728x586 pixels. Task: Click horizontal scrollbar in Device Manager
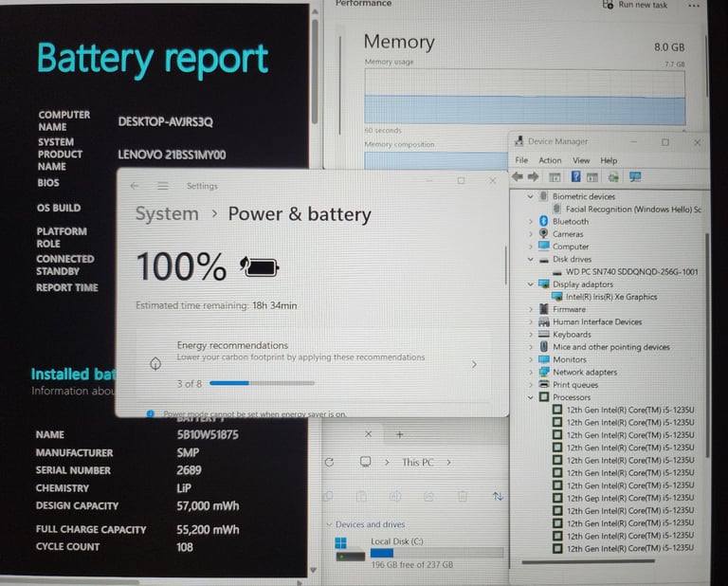[588, 561]
